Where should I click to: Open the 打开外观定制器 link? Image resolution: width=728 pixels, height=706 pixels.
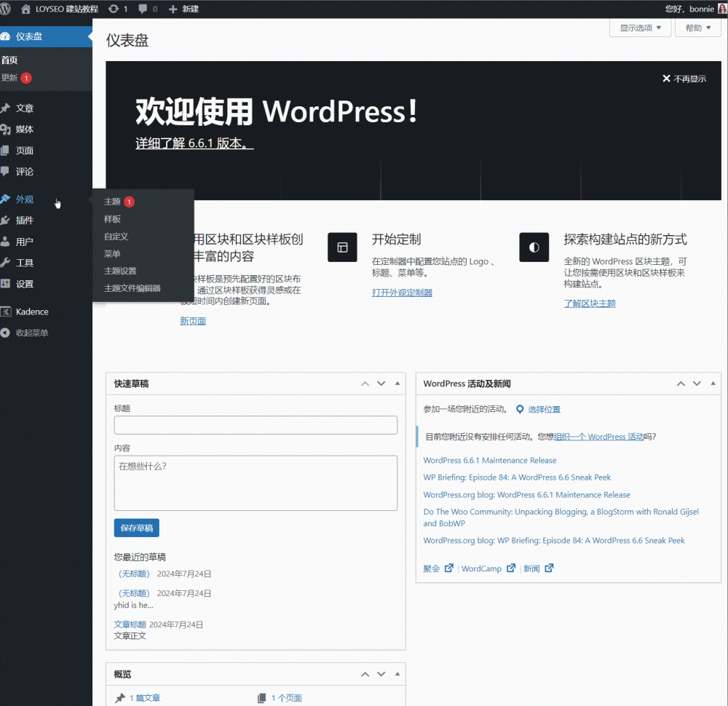(402, 293)
